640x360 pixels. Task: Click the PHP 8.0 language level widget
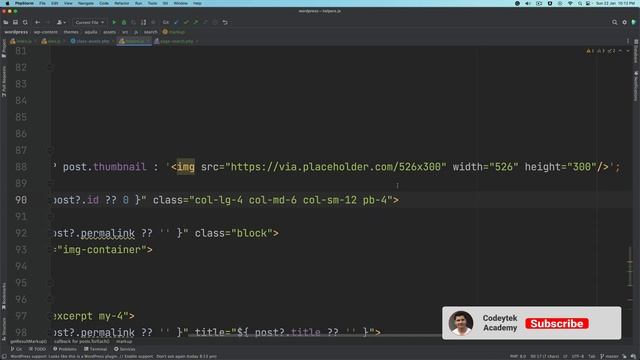(x=518, y=356)
